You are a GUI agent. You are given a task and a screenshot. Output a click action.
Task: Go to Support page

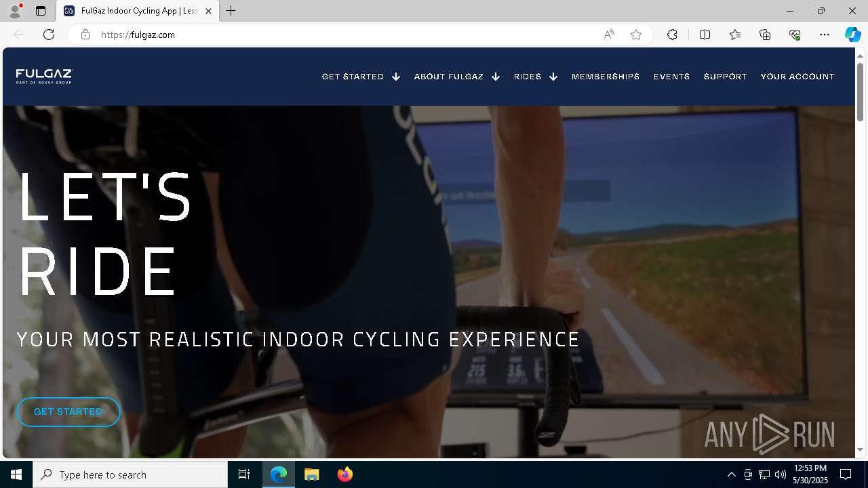pos(725,77)
